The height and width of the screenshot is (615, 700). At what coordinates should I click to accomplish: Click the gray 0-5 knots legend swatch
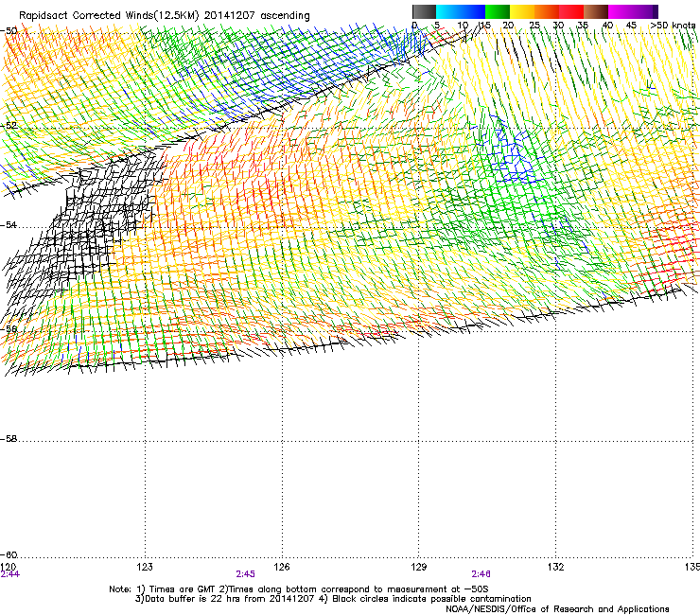pos(424,11)
